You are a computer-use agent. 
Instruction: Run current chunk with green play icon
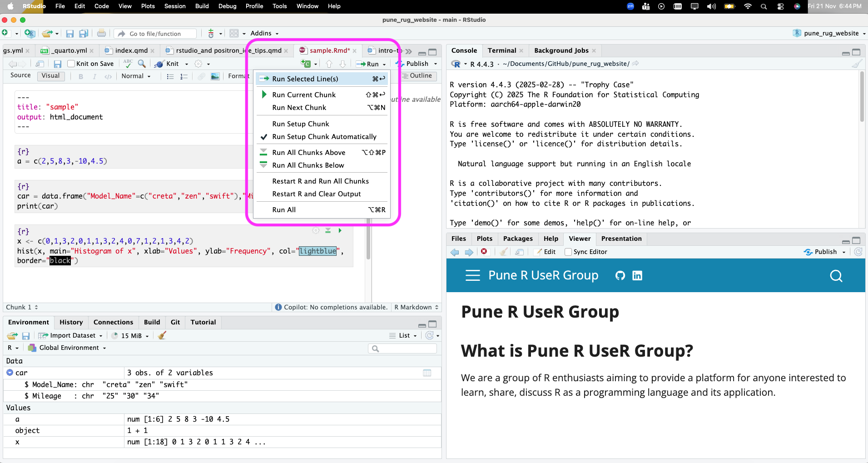(x=340, y=231)
